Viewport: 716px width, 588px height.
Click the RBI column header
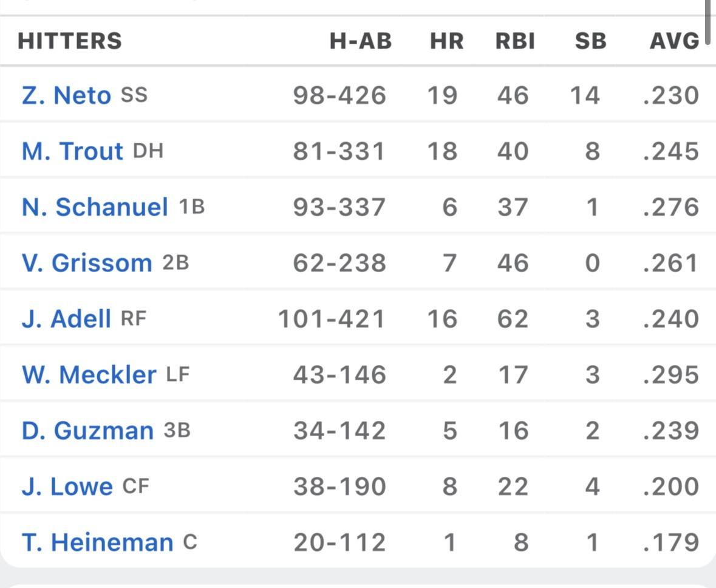515,41
